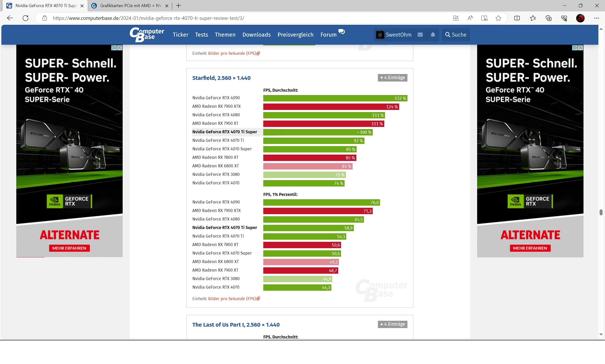Refresh the page
605x364 pixels.
[x=26, y=18]
